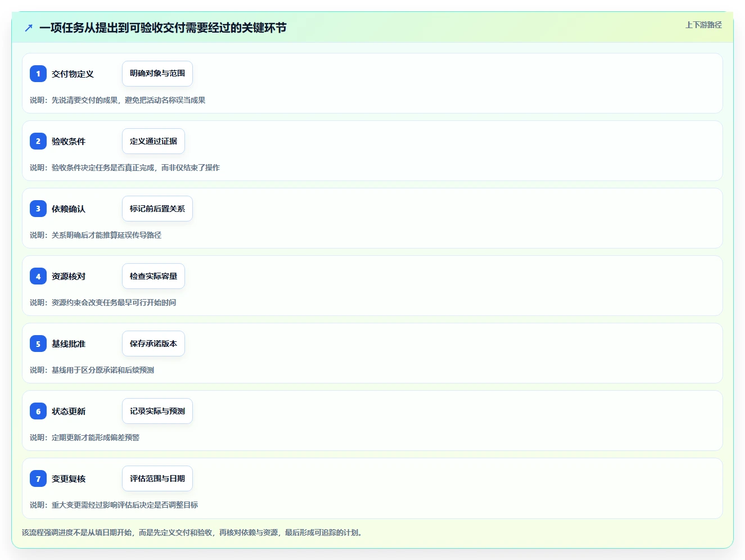Click step number 3 badge
This screenshot has height=560, width=745.
[x=38, y=209]
